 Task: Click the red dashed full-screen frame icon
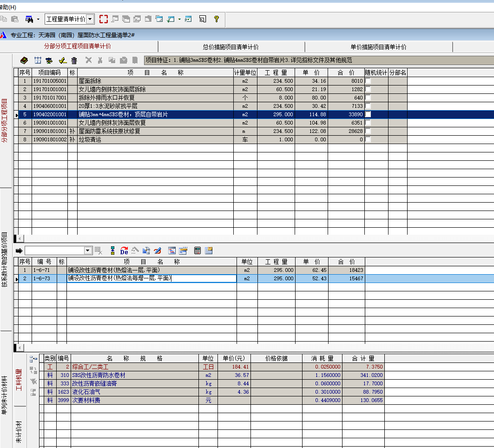click(x=103, y=19)
